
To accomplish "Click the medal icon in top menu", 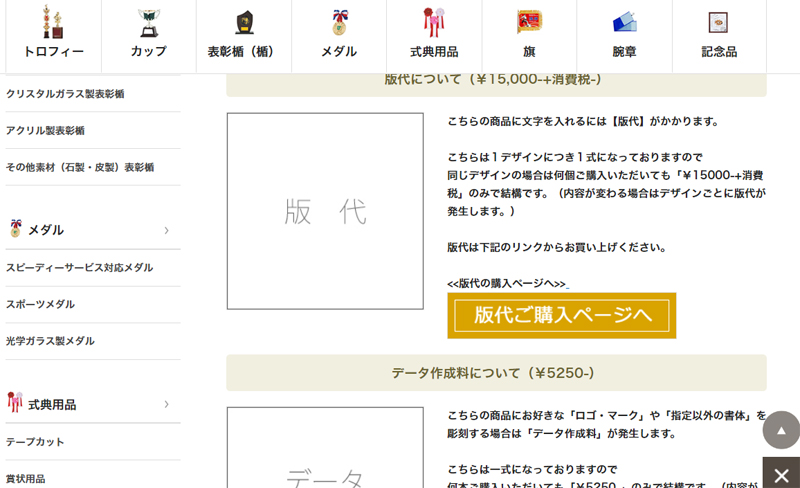I will pyautogui.click(x=339, y=22).
